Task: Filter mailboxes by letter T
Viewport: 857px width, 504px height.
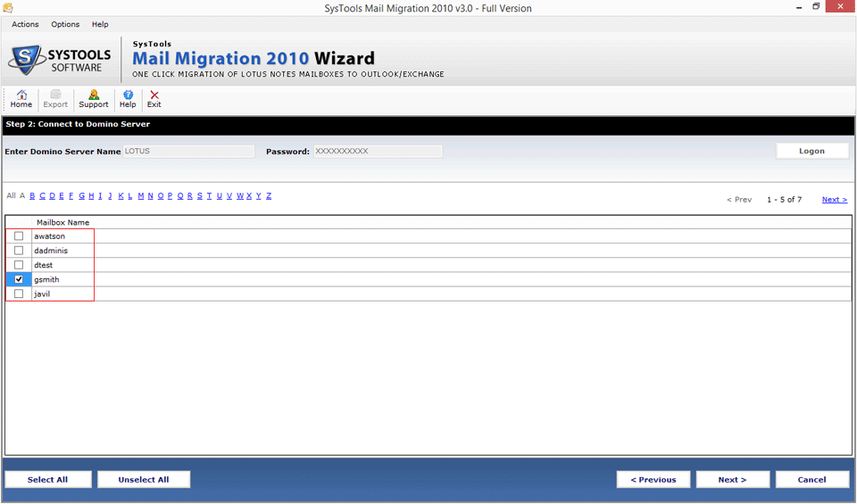Action: pos(209,195)
